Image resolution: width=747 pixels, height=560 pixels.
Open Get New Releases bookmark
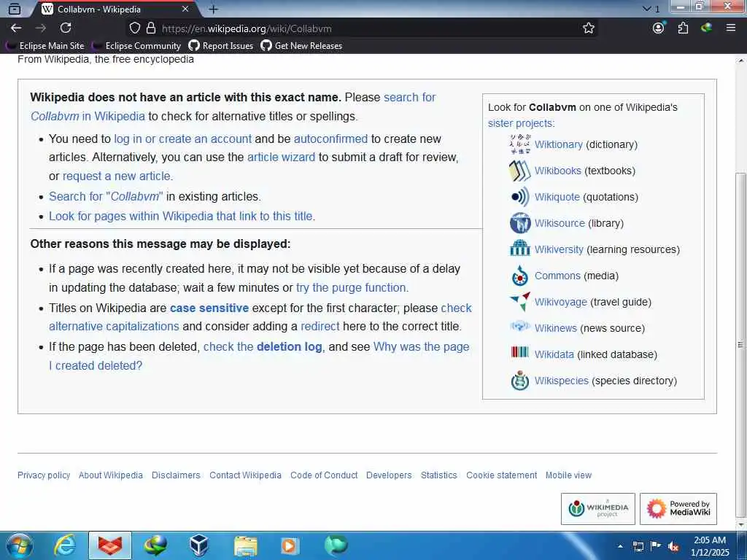click(x=301, y=46)
